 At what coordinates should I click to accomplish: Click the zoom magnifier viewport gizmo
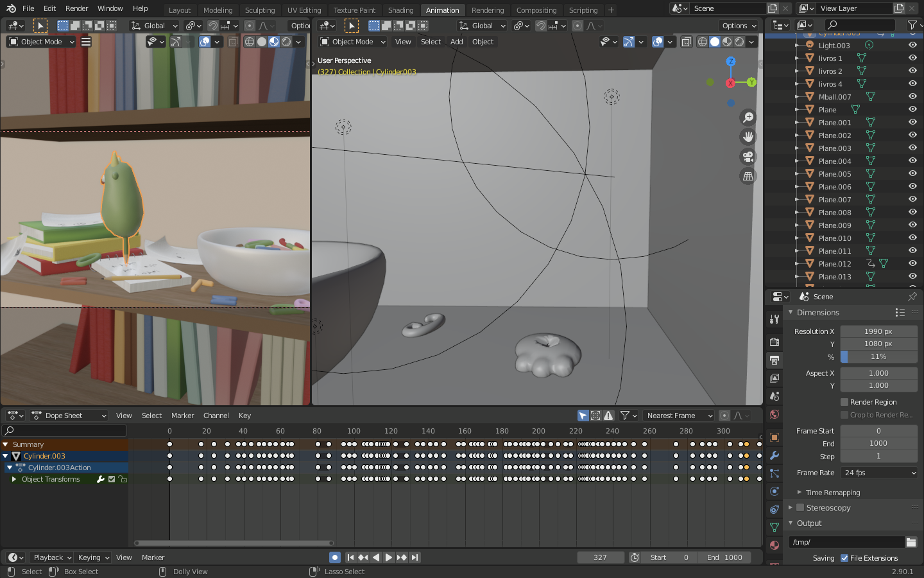[748, 118]
